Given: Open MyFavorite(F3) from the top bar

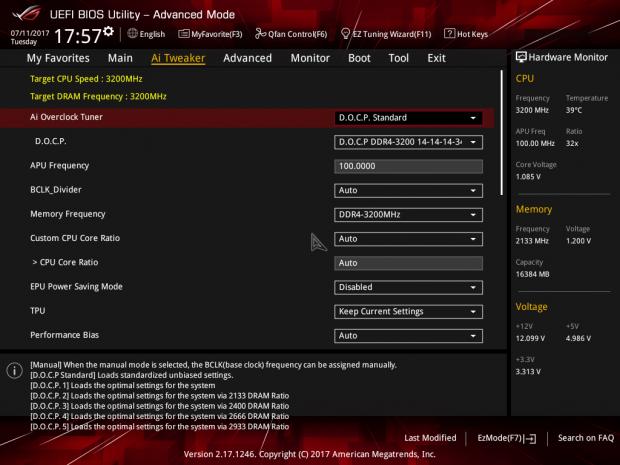Looking at the screenshot, I should point(183,34).
